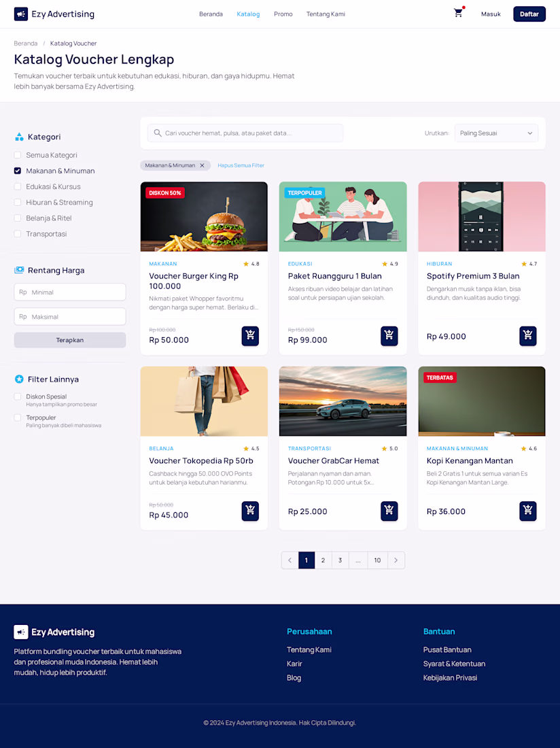Open Syarat & Ketentuan link
560x748 pixels.
[x=454, y=664]
